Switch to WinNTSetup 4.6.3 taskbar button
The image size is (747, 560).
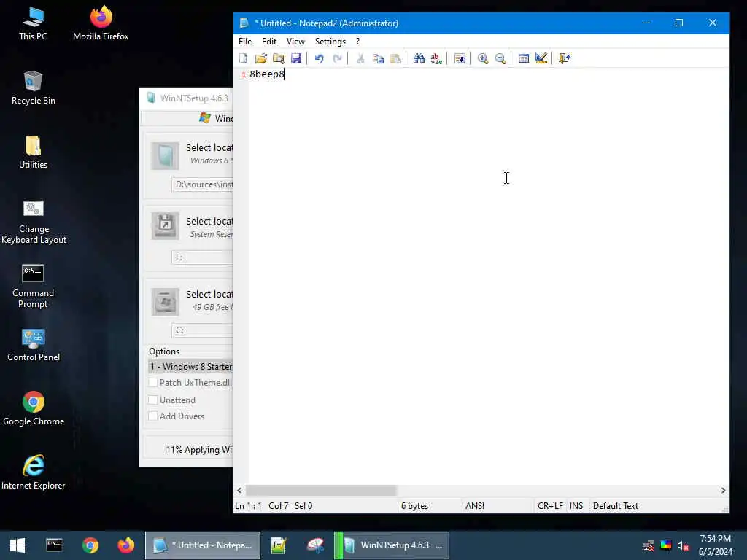point(392,545)
